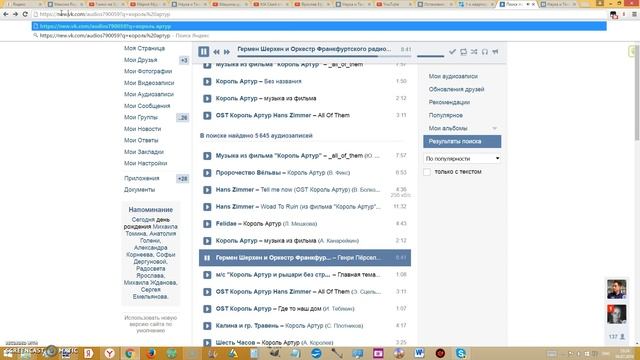
Task: Pause the highlighted Гермен Шерхен track
Action: pos(207,258)
